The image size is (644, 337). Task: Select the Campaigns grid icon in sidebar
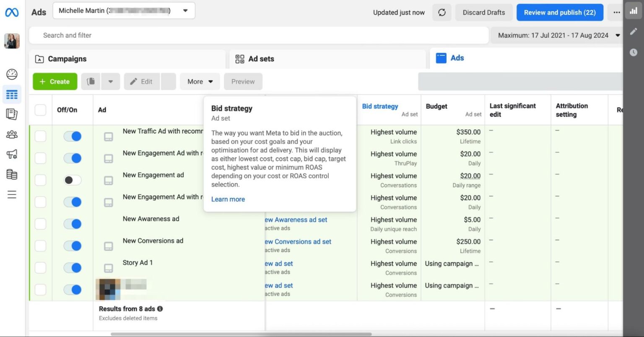pyautogui.click(x=12, y=94)
